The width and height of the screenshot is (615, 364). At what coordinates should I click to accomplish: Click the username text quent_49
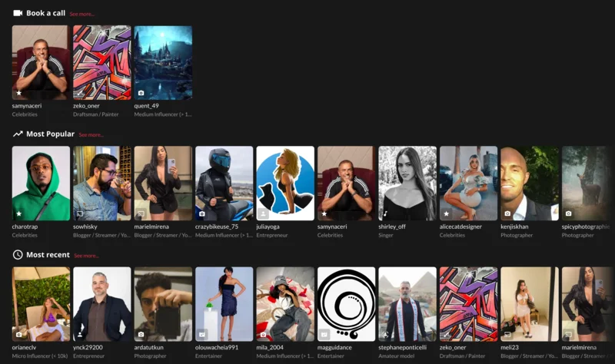click(146, 106)
